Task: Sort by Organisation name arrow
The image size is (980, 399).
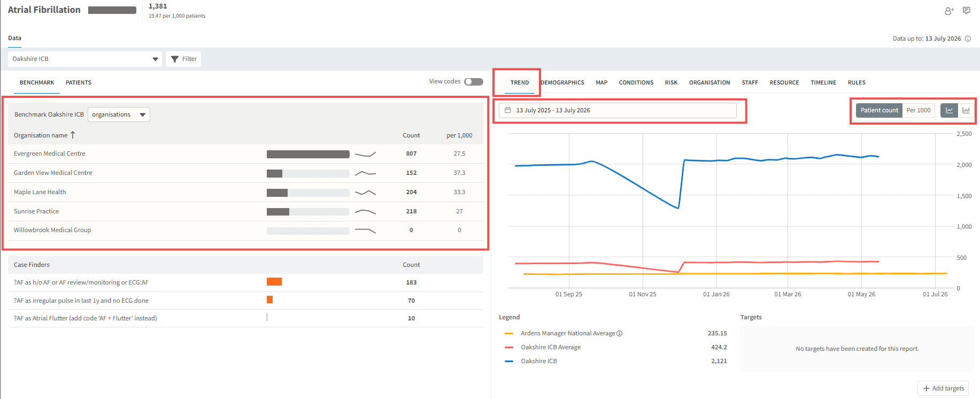Action: point(73,135)
